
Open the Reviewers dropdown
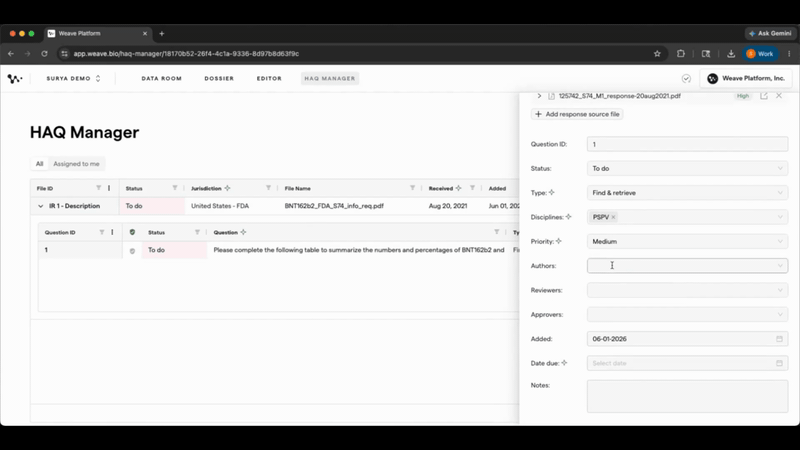click(x=687, y=290)
